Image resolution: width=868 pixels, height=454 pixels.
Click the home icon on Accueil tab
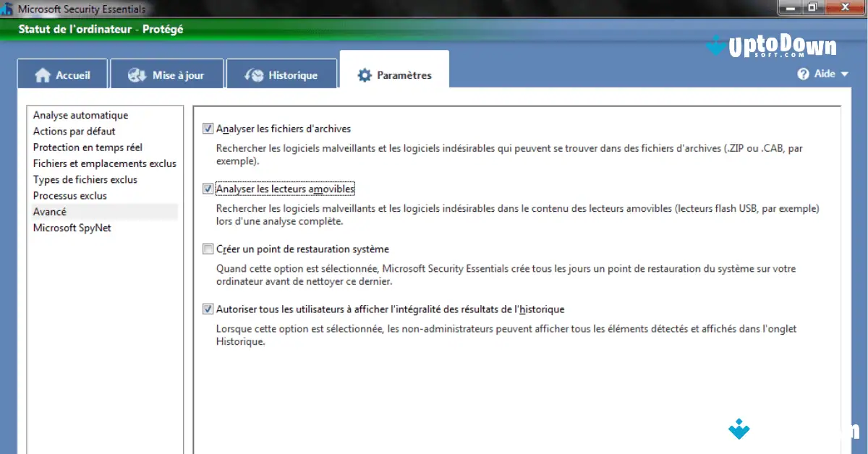click(43, 74)
